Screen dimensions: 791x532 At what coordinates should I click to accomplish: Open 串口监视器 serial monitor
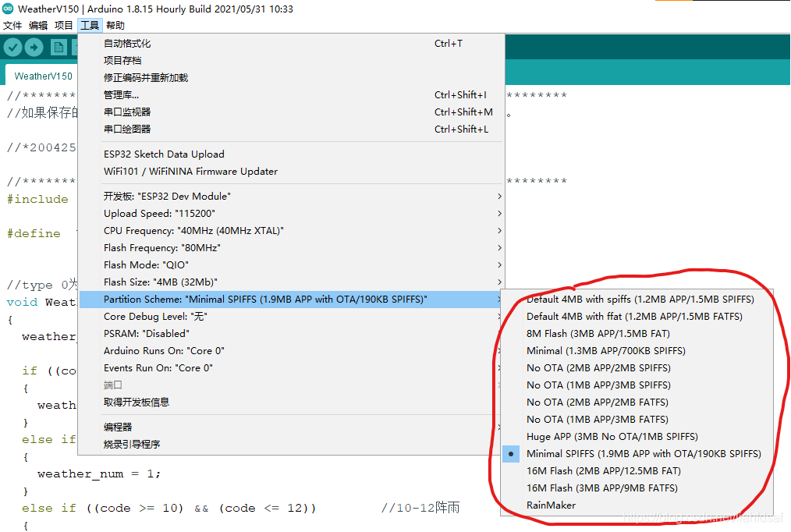[292, 112]
